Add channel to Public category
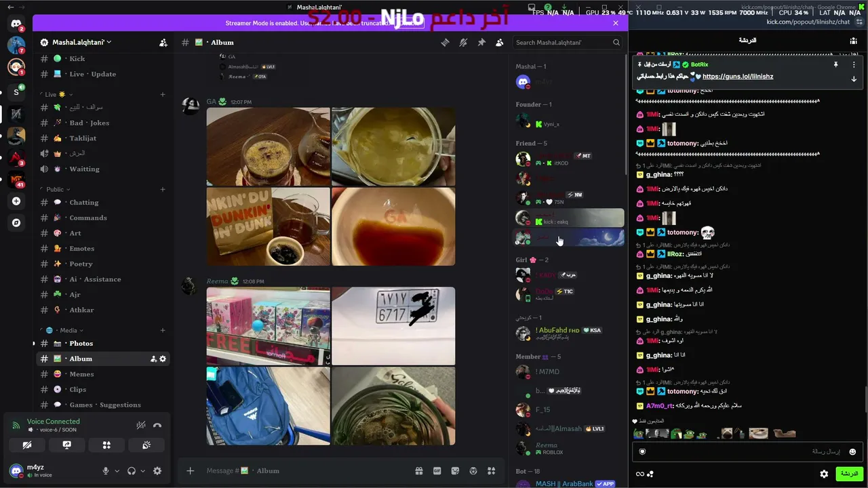This screenshot has width=868, height=488. pyautogui.click(x=163, y=189)
